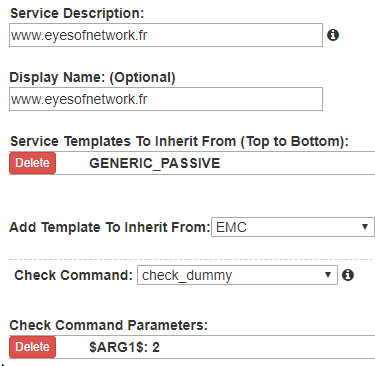The image size is (375, 366).
Task: Click the arrow on the check_dummy selector
Action: 328,275
